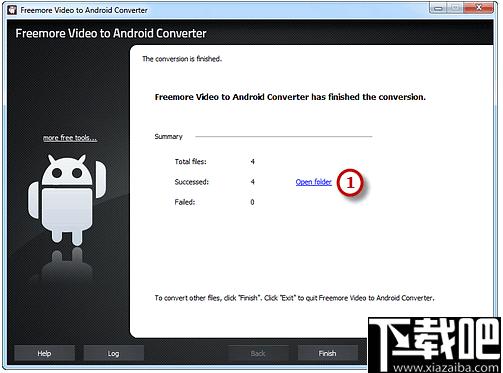The width and height of the screenshot is (503, 373).
Task: Click the 'To convert other files' instruction text
Action: (x=294, y=298)
